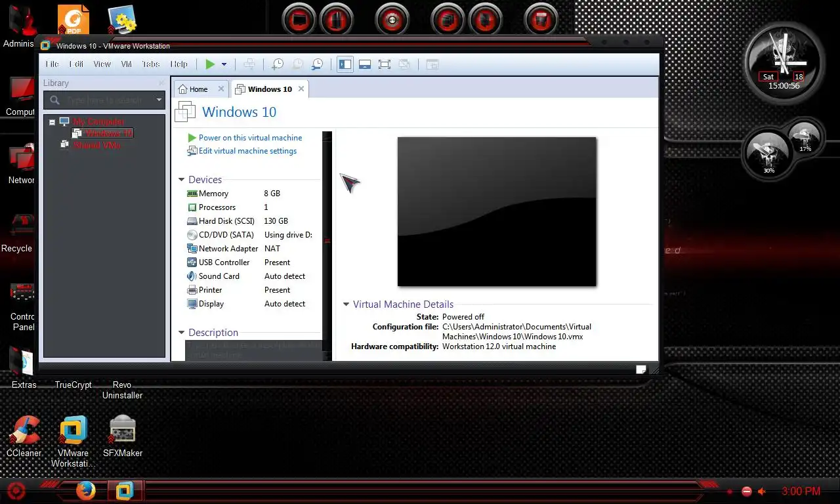
Task: Click the Firefox taskbar icon
Action: pos(86,491)
